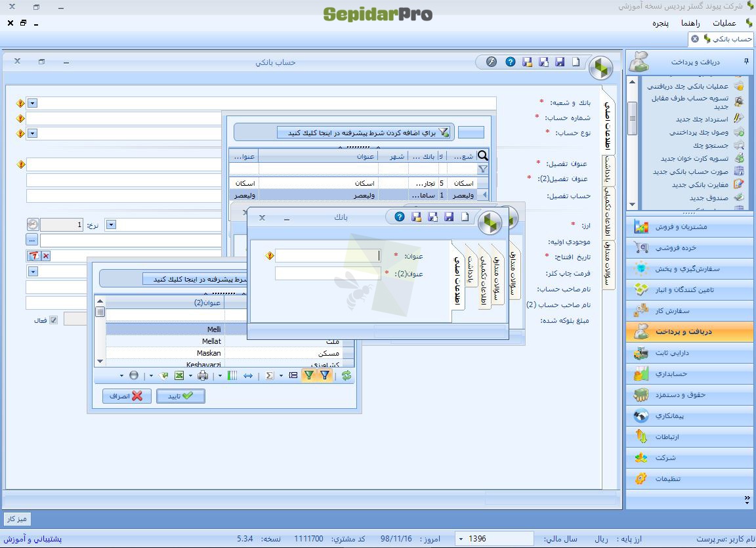
Task: Toggle فعال active checkbox
Action: [54, 320]
